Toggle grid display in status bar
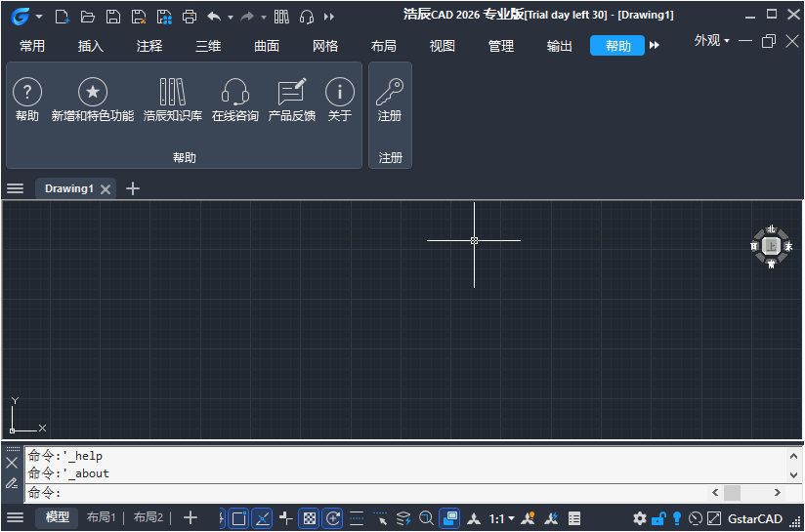Screen dimensions: 805x532 [308, 518]
